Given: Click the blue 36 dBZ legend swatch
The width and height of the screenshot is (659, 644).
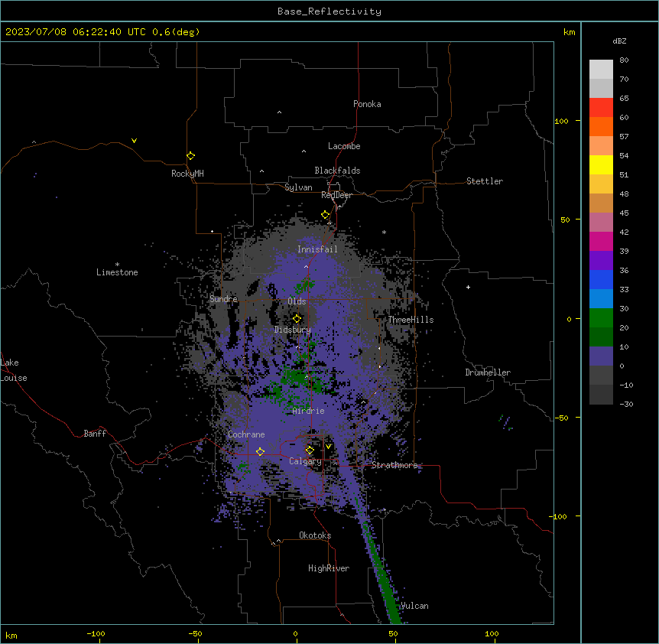Looking at the screenshot, I should click(x=601, y=279).
